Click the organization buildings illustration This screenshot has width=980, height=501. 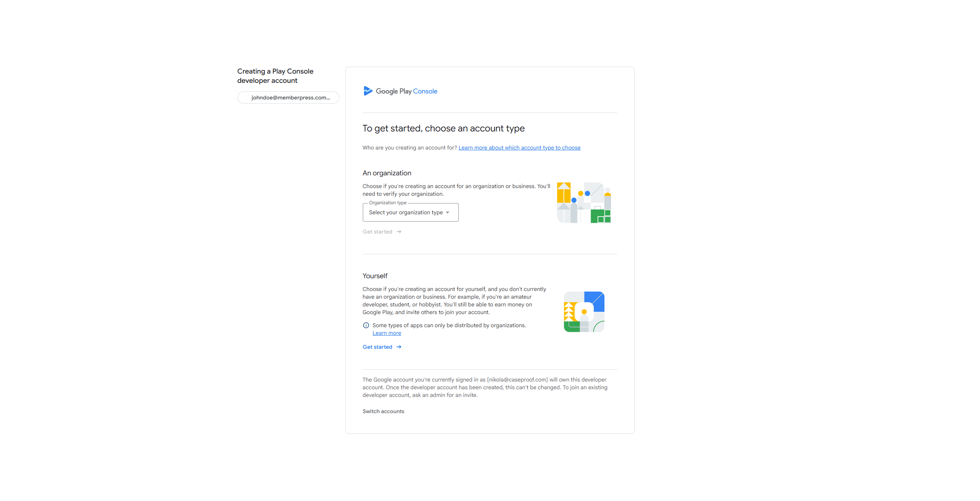[584, 202]
